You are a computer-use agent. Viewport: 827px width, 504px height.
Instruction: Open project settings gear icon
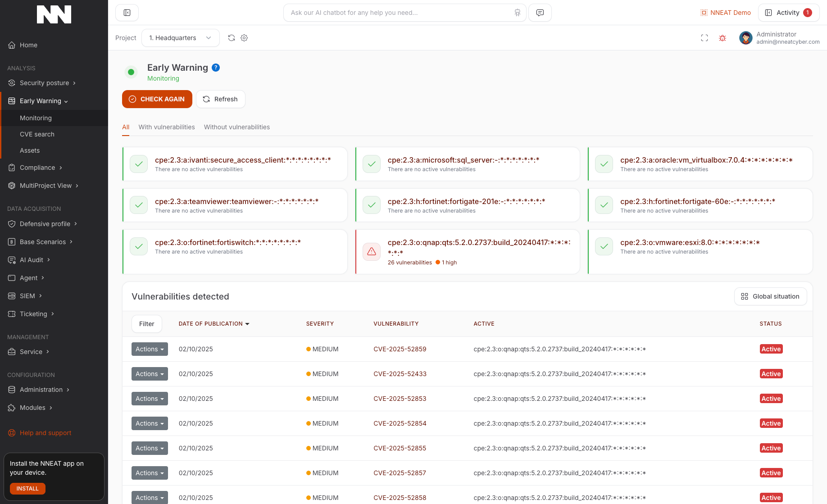(244, 38)
